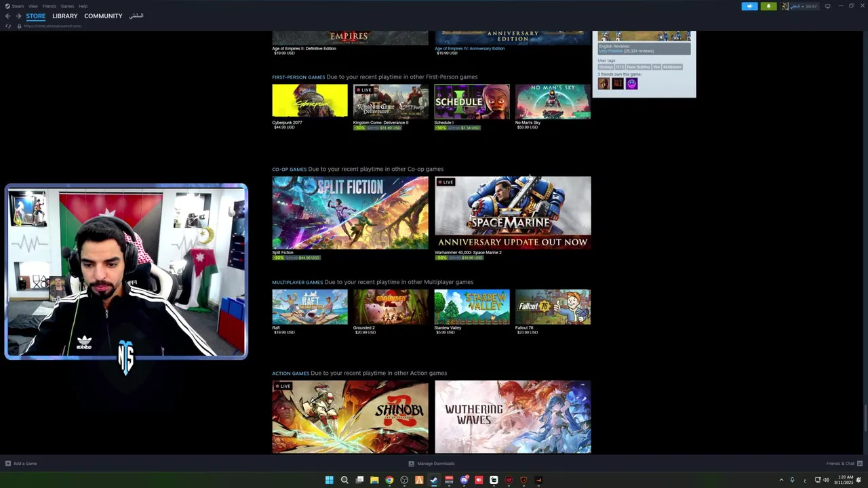
Task: Open Manage Downloads
Action: tap(431, 464)
